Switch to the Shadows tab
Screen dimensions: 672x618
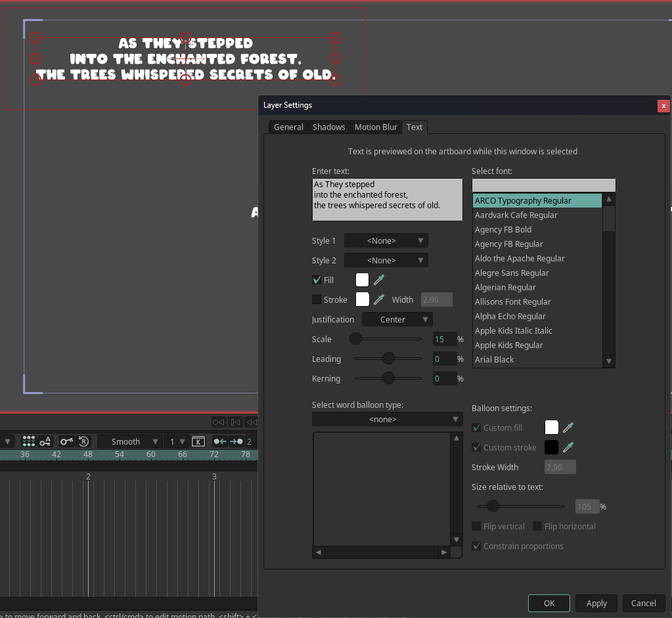tap(328, 127)
